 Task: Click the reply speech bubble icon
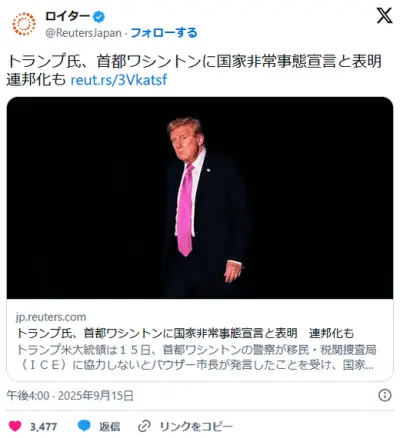(x=84, y=426)
